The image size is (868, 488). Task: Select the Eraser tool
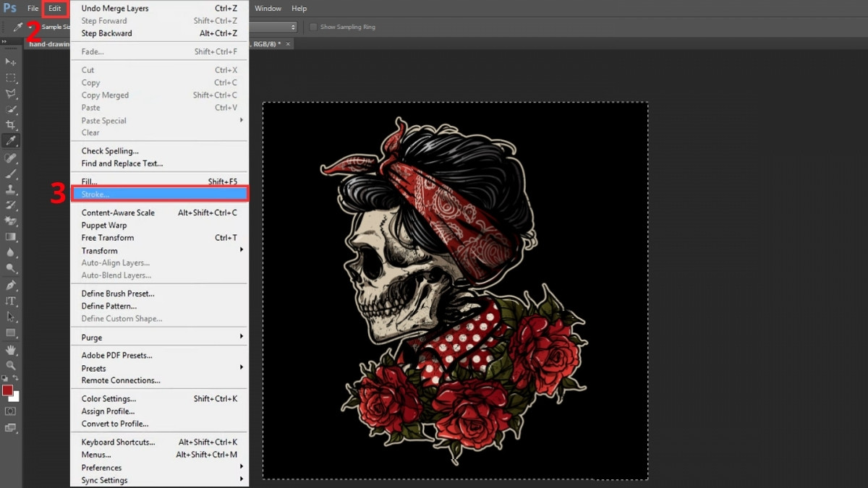(x=11, y=221)
